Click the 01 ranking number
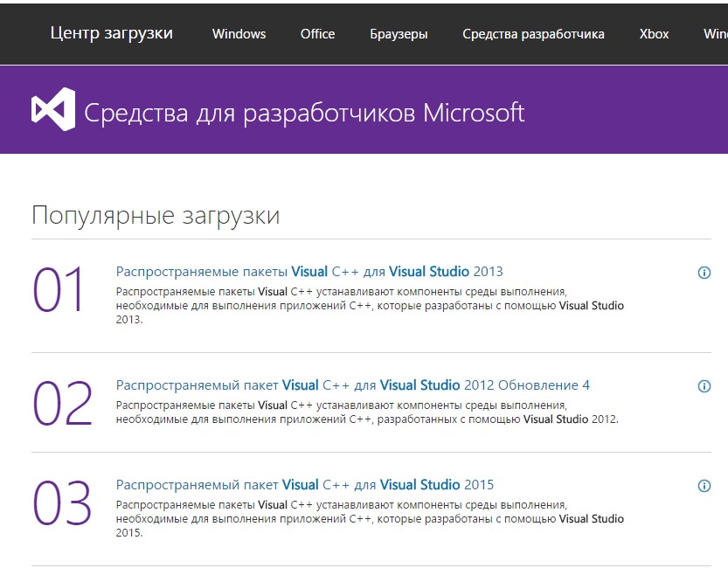Viewport: 728px width, 568px height. click(x=58, y=289)
